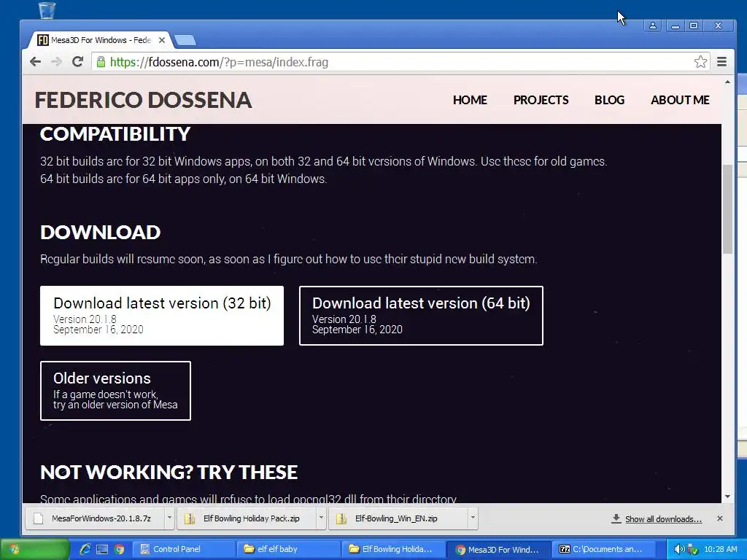Click the vertical scrollbar thumb
747x560 pixels.
point(727,209)
